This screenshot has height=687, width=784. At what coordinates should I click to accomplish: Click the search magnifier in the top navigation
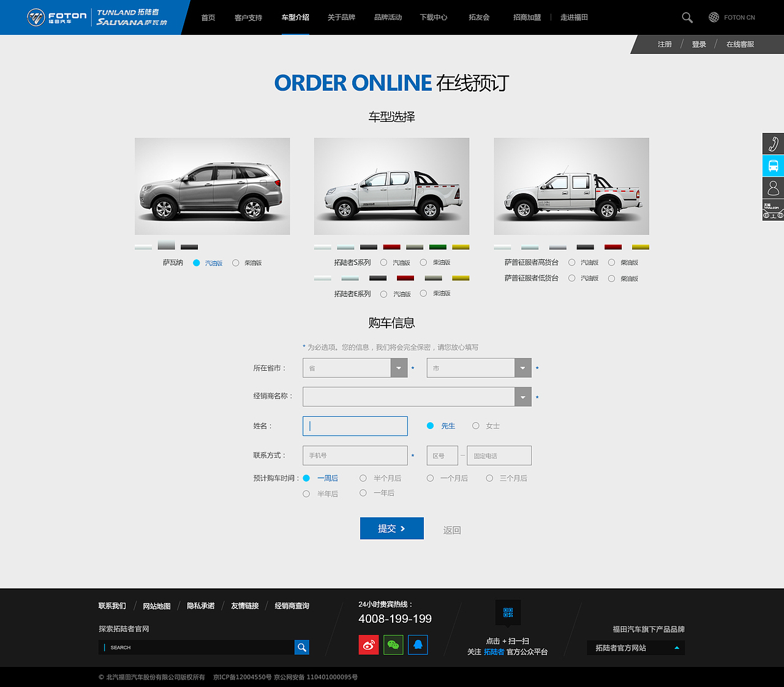pyautogui.click(x=687, y=18)
